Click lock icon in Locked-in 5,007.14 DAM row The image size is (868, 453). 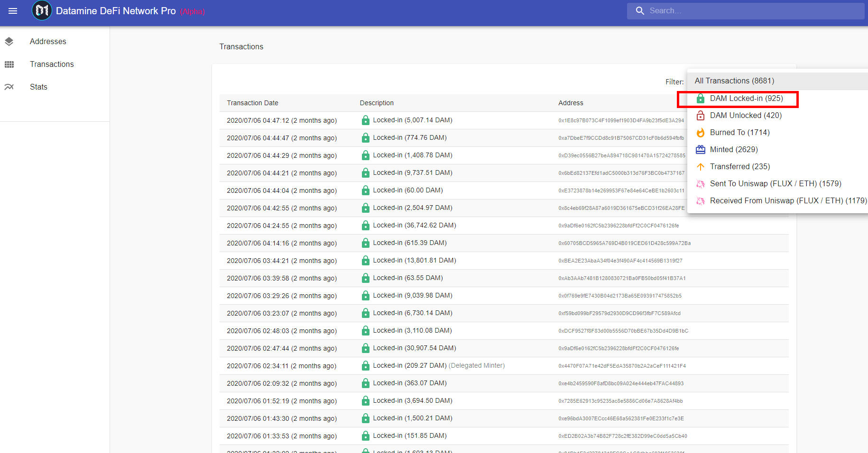click(366, 120)
